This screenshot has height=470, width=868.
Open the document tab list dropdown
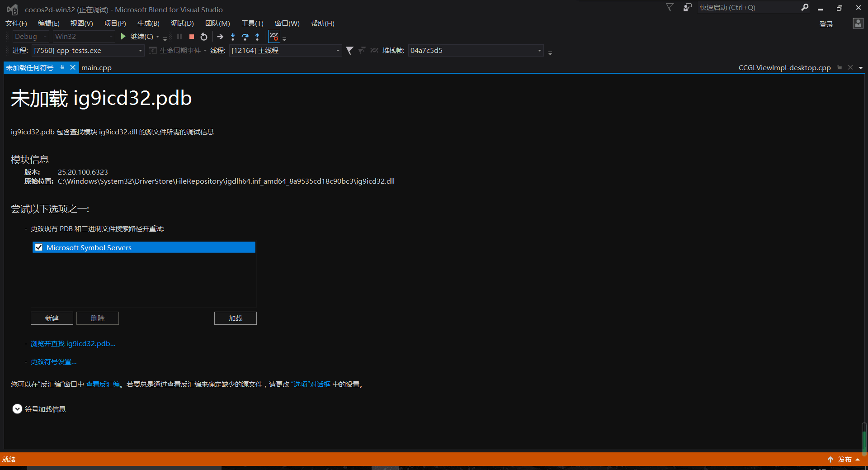click(861, 68)
